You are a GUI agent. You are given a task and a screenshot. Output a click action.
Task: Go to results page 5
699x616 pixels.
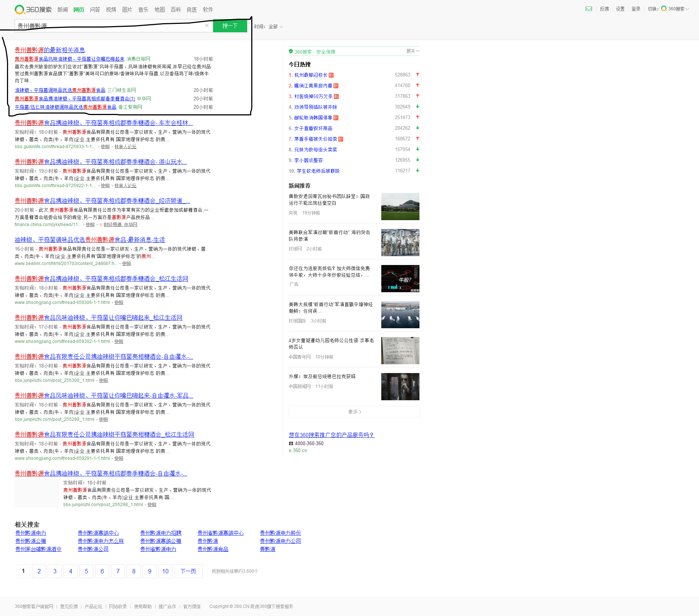pyautogui.click(x=86, y=571)
